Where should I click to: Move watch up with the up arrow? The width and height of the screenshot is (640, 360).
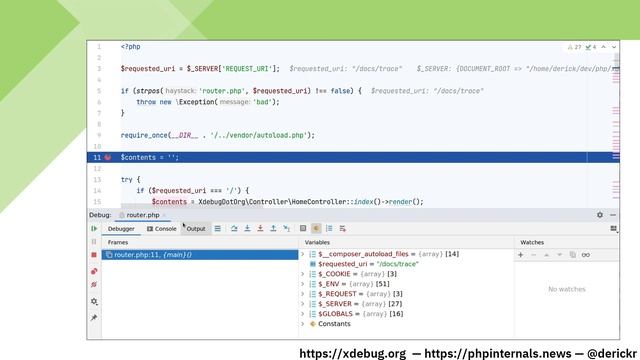tap(547, 255)
